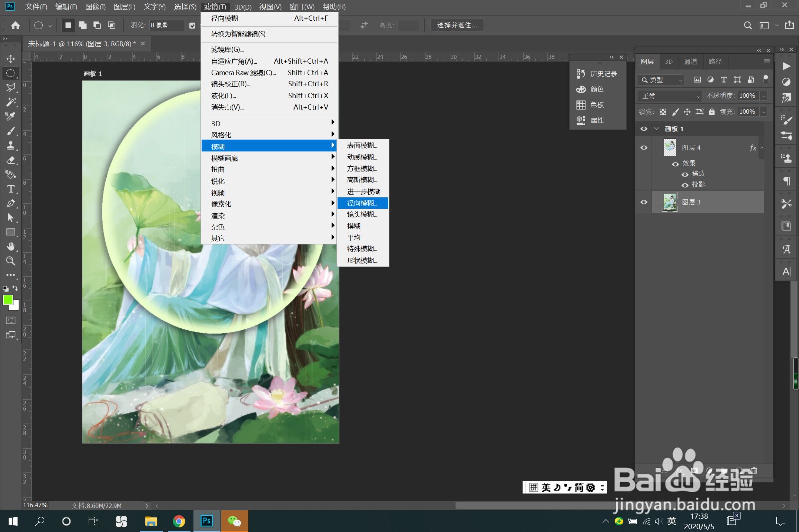The height and width of the screenshot is (532, 799).
Task: Select the Rectangle shape tool
Action: 10,232
